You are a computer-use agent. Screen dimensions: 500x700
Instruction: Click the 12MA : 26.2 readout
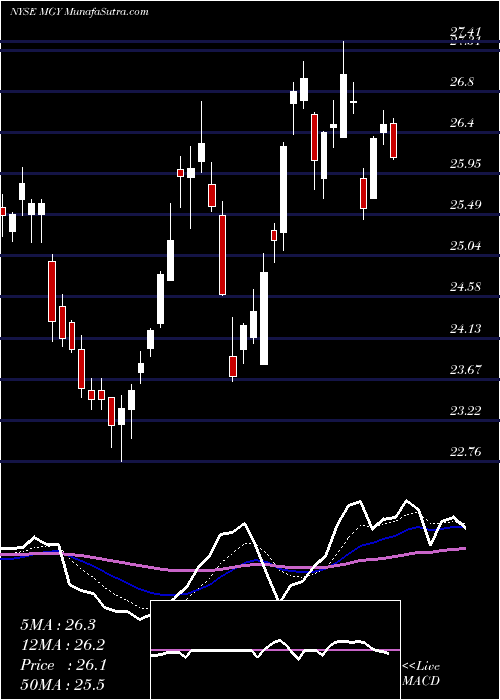coord(63,645)
